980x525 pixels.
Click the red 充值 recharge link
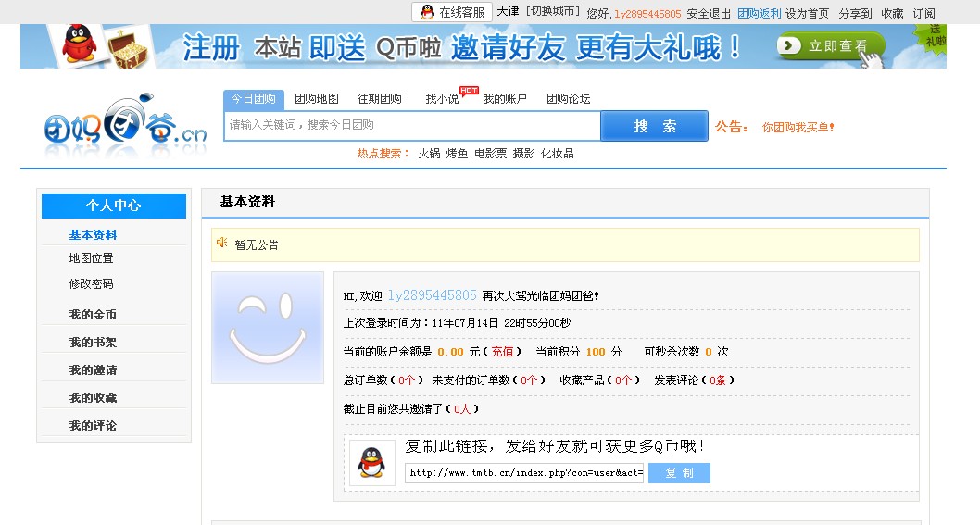[x=502, y=352]
